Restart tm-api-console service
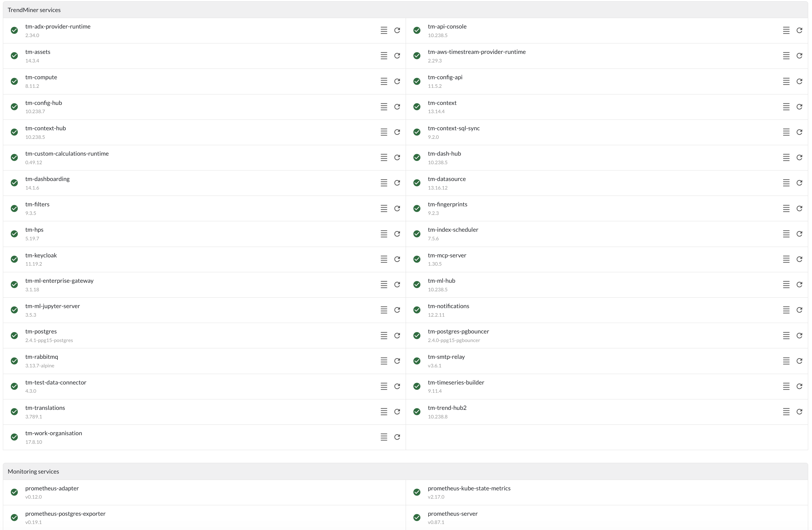 pyautogui.click(x=799, y=30)
